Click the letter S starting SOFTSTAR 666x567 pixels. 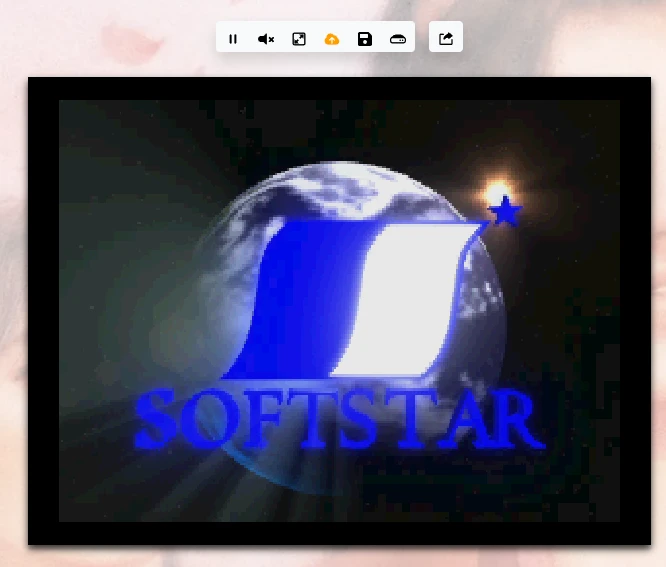[157, 420]
